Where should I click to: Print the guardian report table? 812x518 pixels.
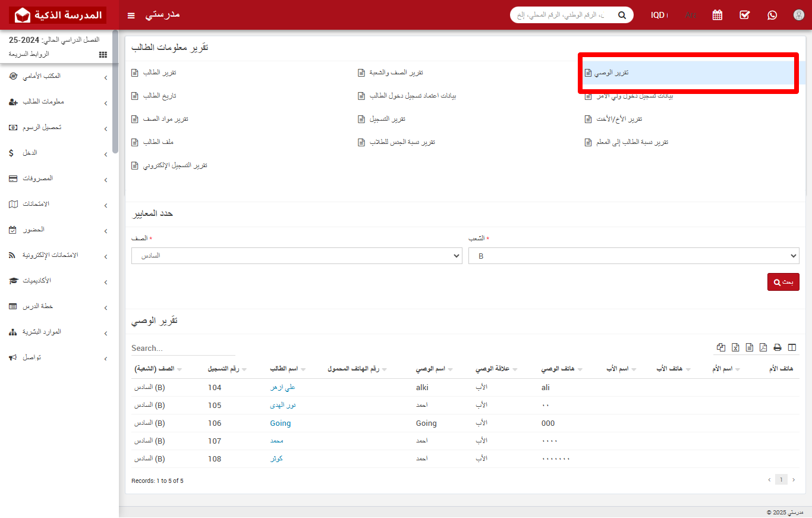coord(778,347)
